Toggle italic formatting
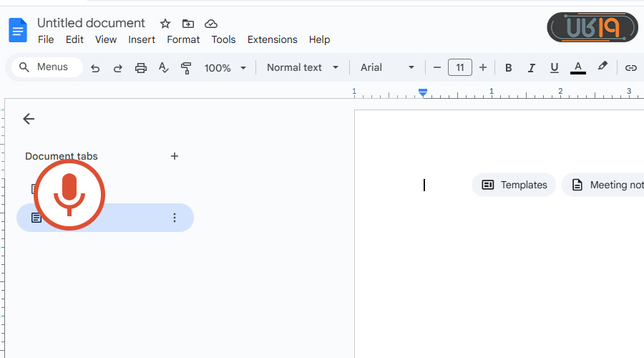This screenshot has height=358, width=644. (531, 68)
